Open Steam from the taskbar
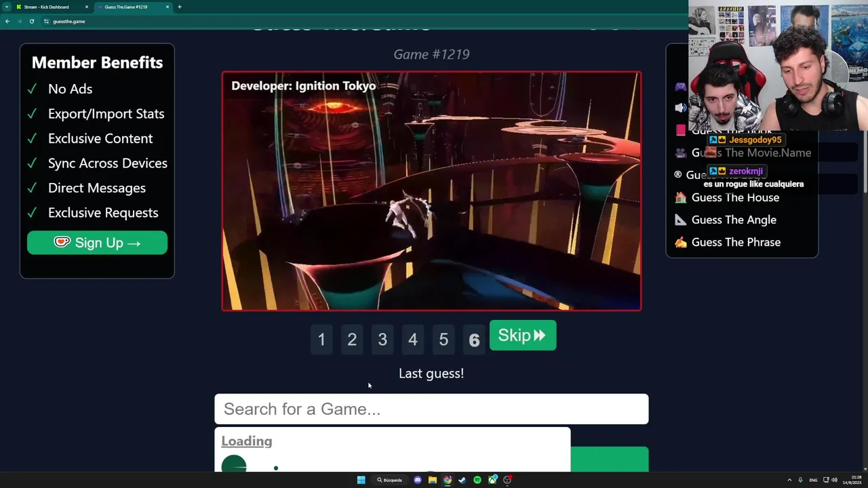This screenshot has width=868, height=488. click(x=462, y=480)
